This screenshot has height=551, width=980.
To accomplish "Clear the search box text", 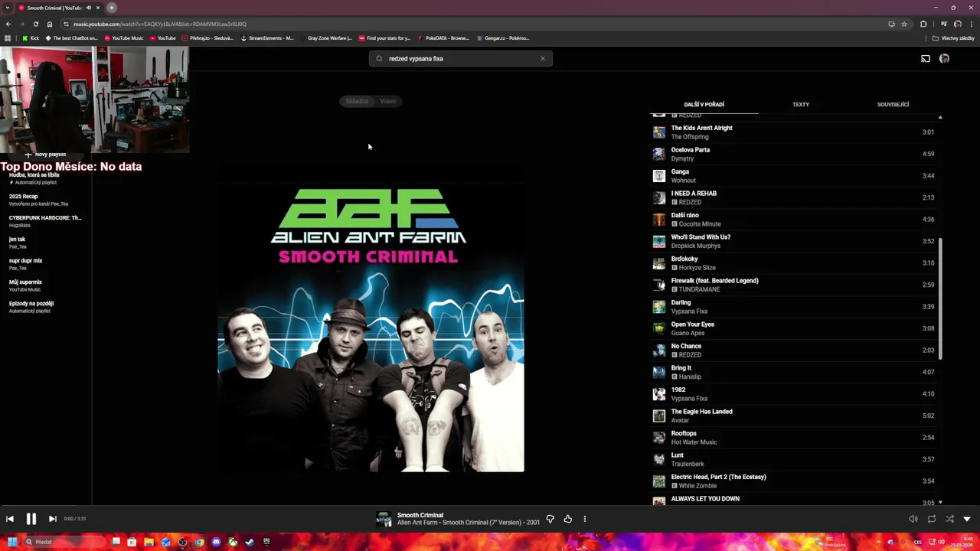I will pos(543,58).
